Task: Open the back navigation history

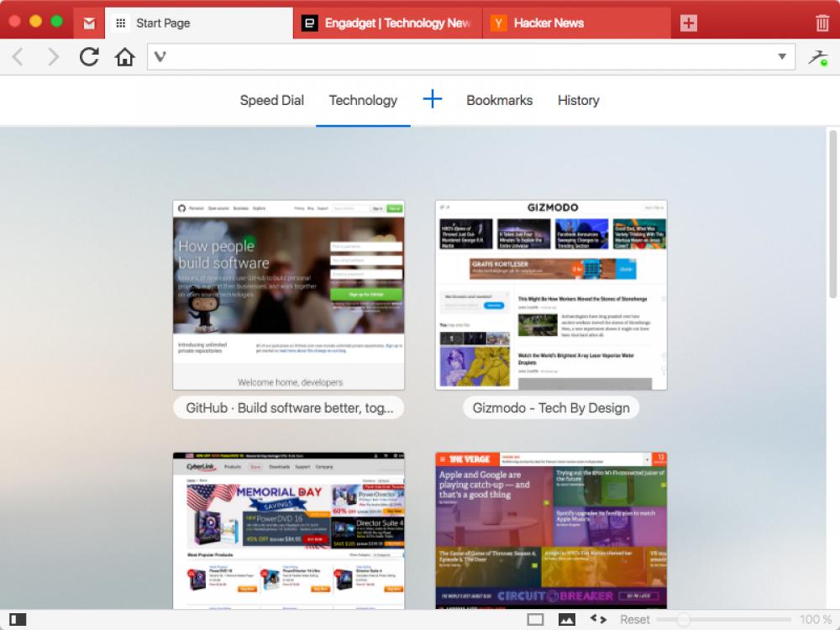Action: (18, 57)
